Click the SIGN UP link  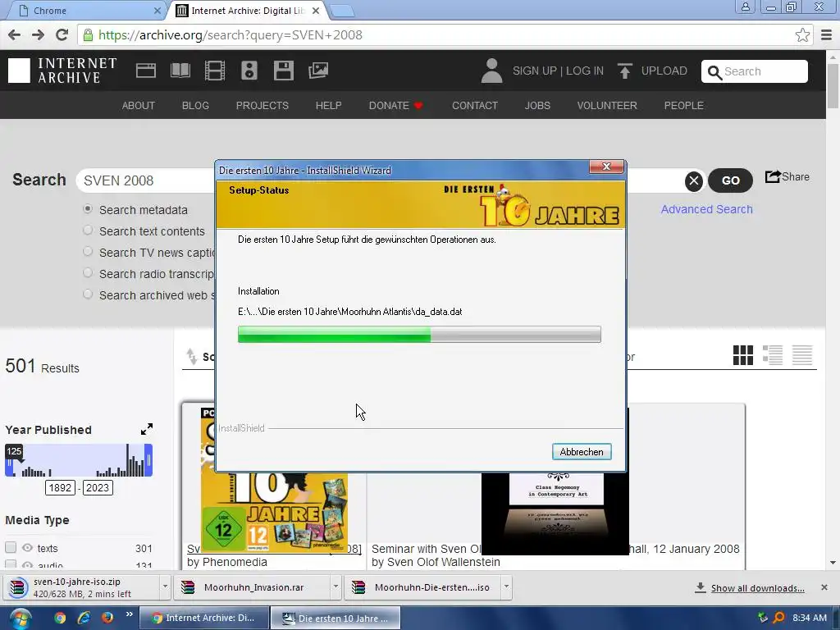(x=534, y=71)
